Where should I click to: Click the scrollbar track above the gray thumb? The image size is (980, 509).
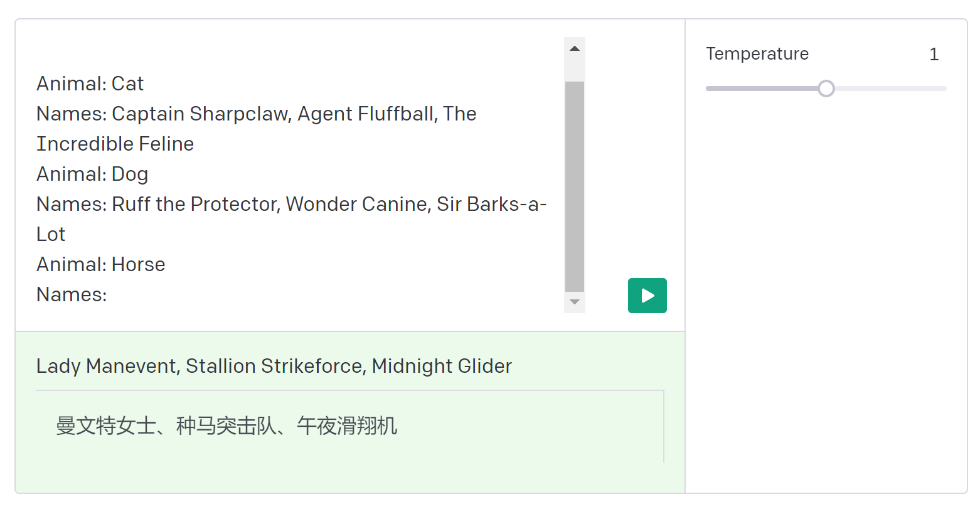coord(574,70)
